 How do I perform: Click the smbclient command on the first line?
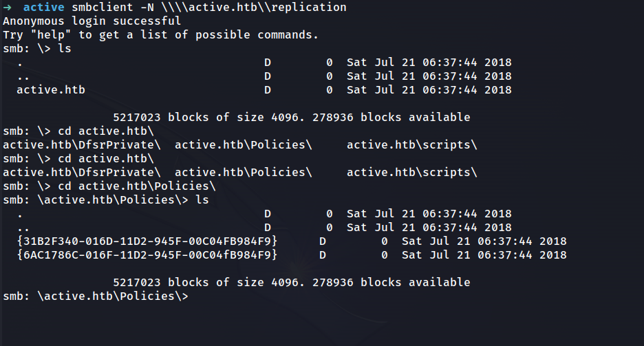pos(98,8)
